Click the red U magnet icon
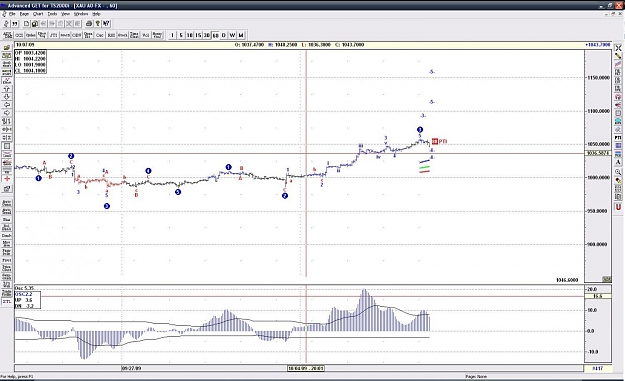625x381 pixels. tap(618, 207)
